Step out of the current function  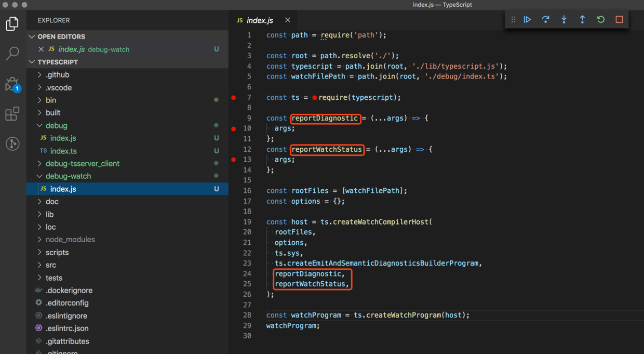(x=582, y=19)
